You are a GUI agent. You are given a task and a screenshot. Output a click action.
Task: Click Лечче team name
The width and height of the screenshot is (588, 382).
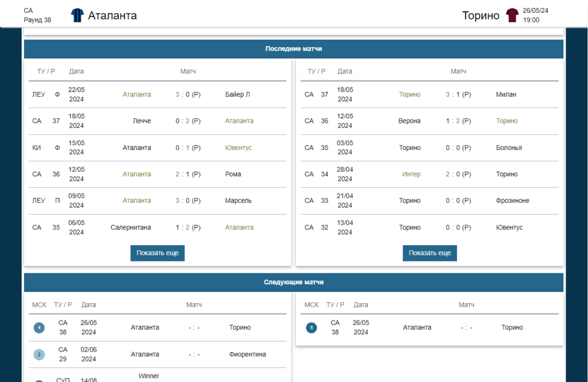pyautogui.click(x=142, y=121)
